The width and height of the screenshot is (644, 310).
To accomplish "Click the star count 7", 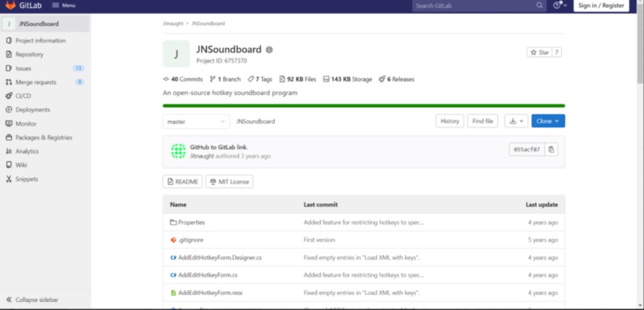I will coord(556,52).
